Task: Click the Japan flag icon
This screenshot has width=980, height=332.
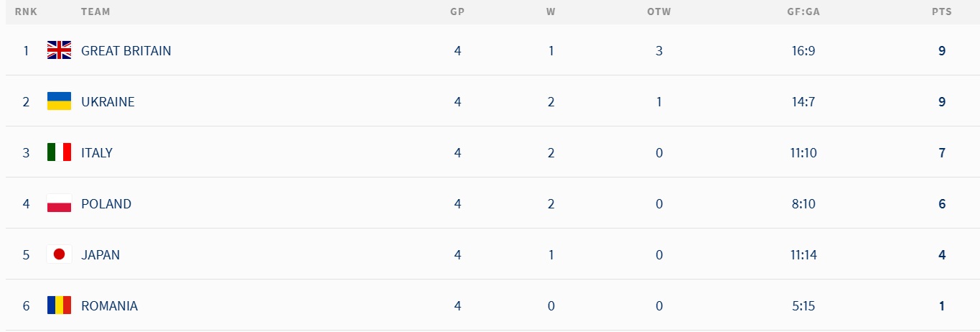Action: pos(59,254)
